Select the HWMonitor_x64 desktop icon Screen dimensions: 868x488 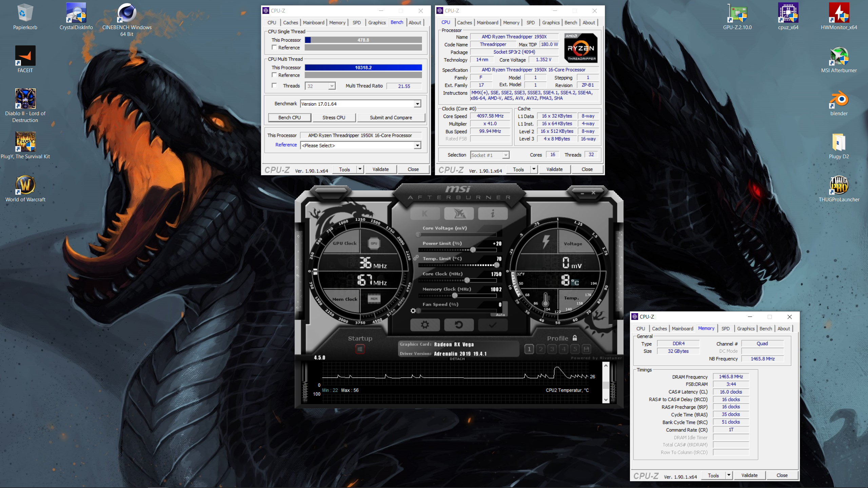(x=839, y=17)
